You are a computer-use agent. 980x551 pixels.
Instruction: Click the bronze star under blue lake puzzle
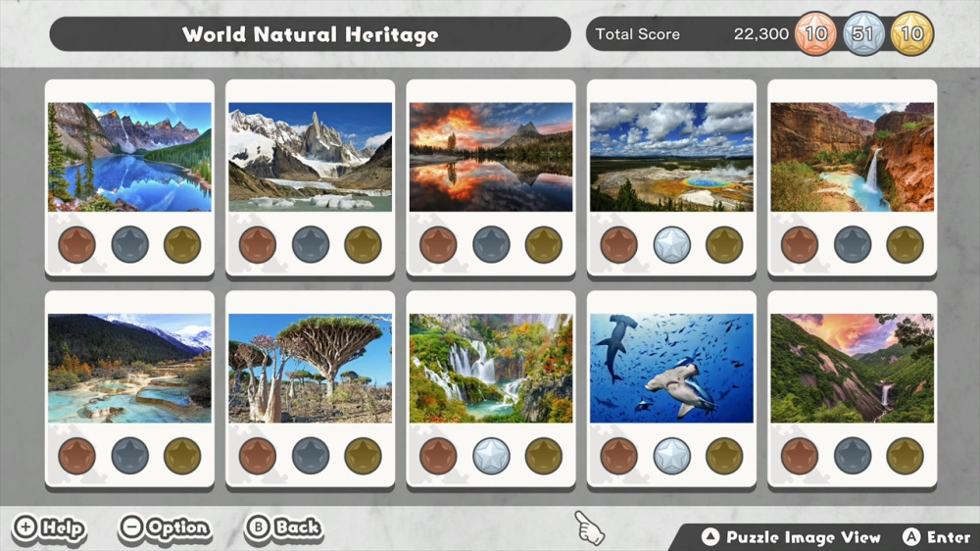click(76, 244)
